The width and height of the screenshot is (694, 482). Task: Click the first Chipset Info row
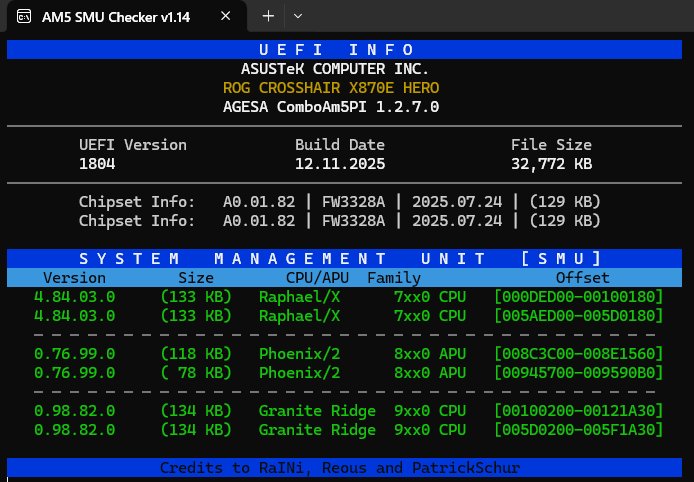(340, 201)
